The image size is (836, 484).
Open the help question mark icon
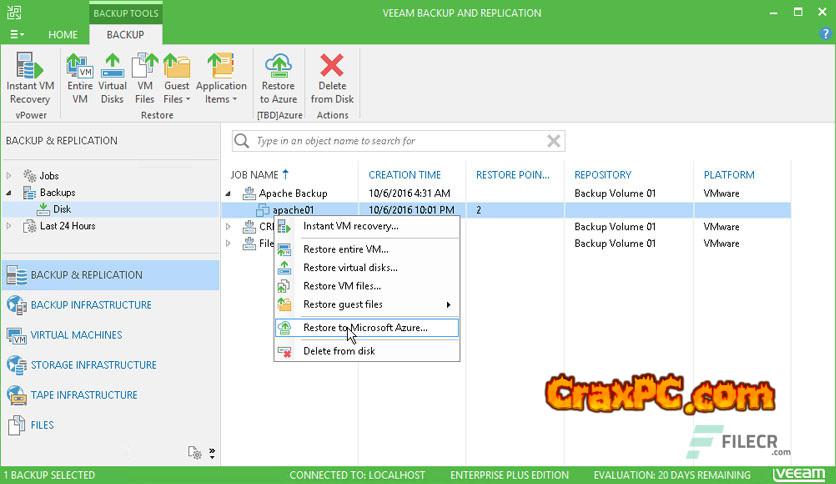coord(825,34)
